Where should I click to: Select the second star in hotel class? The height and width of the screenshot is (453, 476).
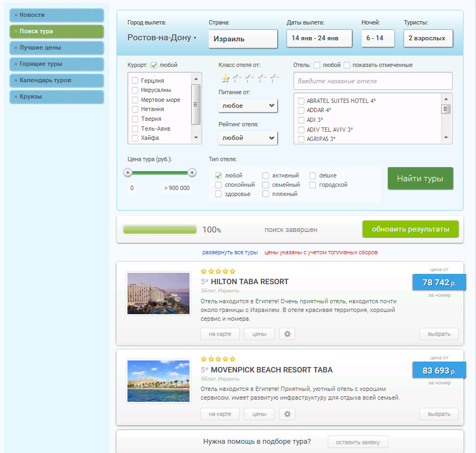(x=237, y=78)
